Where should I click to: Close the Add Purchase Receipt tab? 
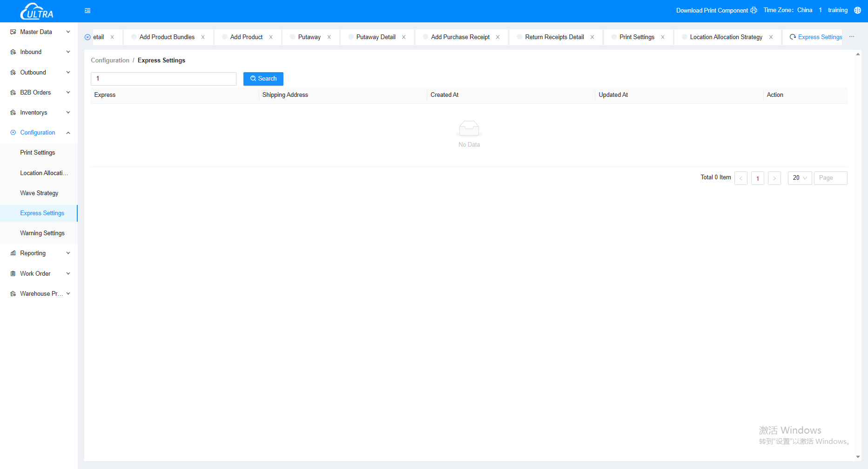click(x=498, y=37)
